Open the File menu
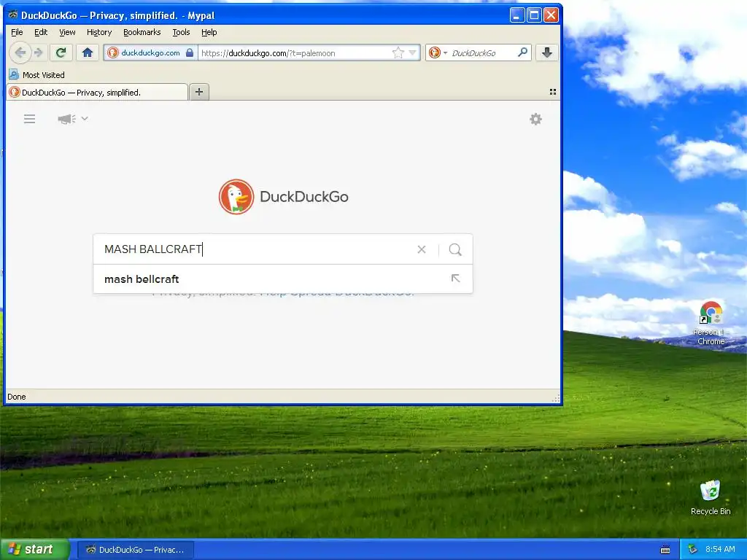The width and height of the screenshot is (747, 560). coord(17,32)
